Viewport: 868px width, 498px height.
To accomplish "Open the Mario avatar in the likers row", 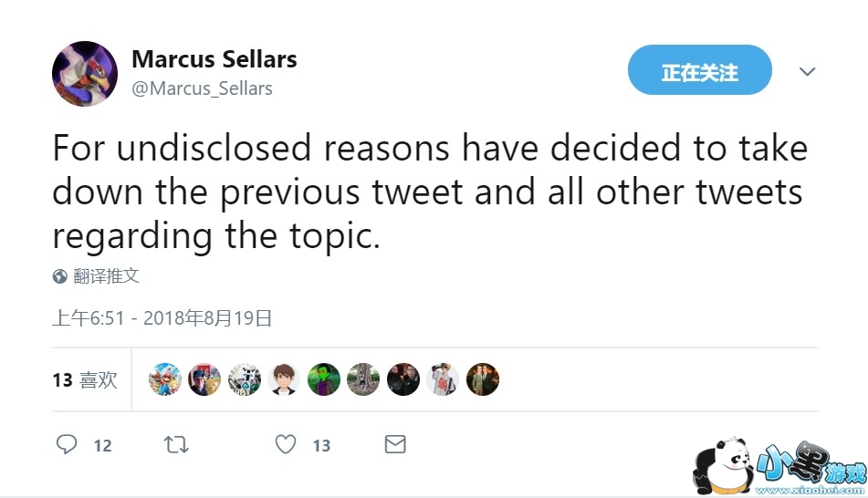I will tap(165, 379).
